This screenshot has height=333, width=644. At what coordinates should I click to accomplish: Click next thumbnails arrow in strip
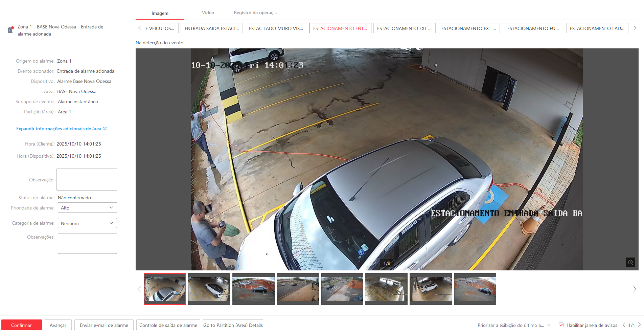point(634,289)
